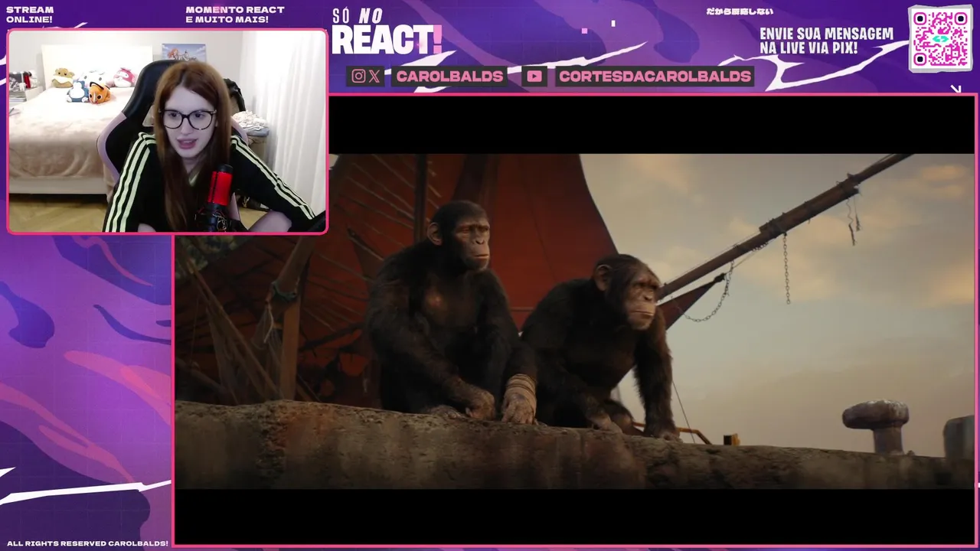Click the movie video frame with chimpanzees
The image size is (980, 551).
tap(575, 321)
